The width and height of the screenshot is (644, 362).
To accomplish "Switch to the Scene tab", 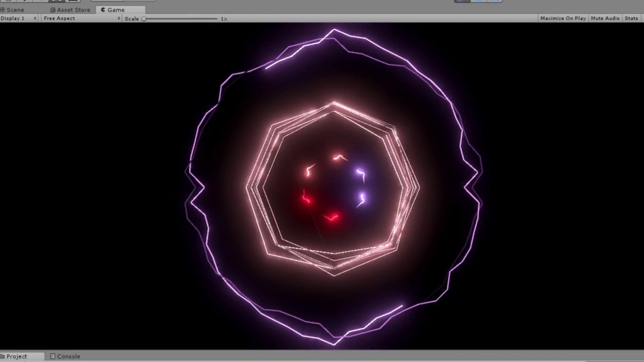I will coord(13,10).
